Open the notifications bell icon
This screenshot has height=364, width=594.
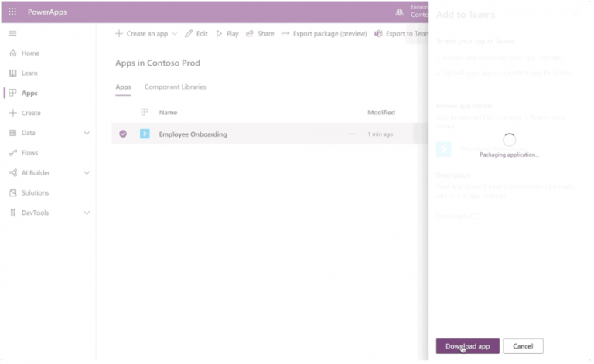click(399, 12)
